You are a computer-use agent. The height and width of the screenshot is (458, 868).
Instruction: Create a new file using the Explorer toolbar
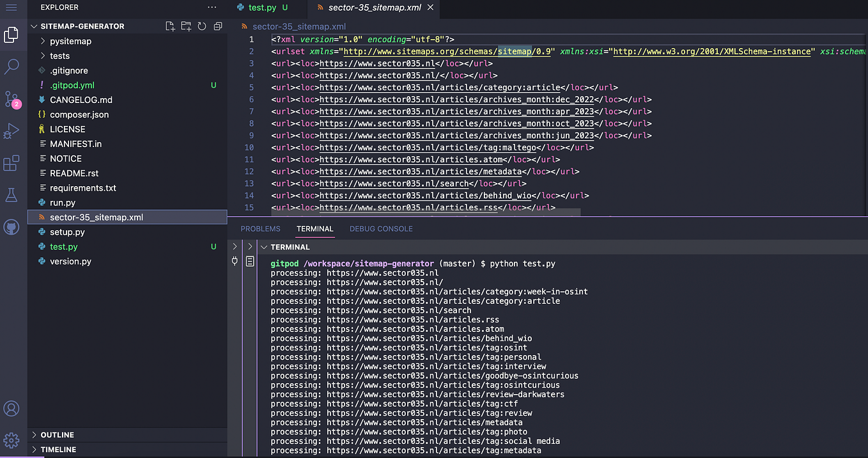tap(170, 26)
